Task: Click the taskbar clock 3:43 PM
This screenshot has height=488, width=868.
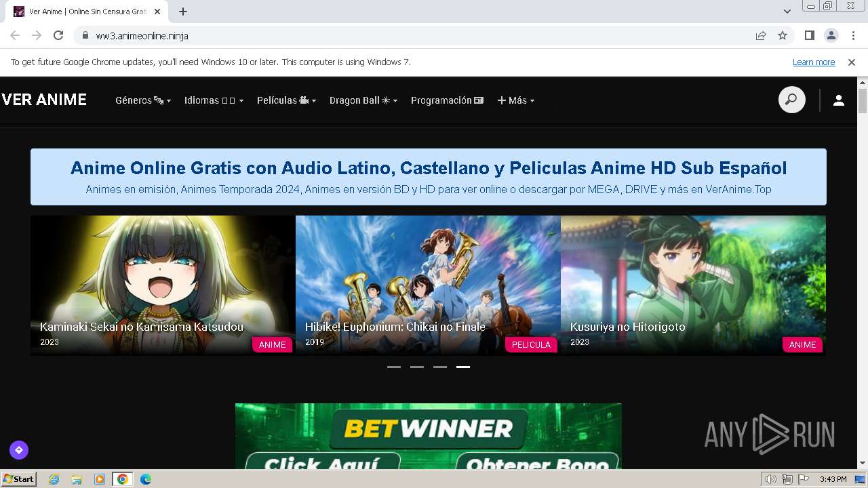Action: coord(833,479)
